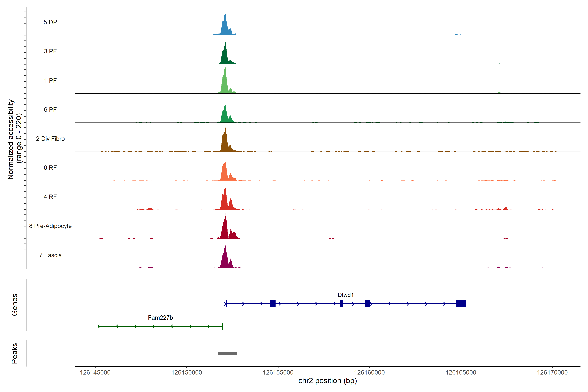Click the chr2 position (bp) axis title
588x392 pixels.
click(327, 381)
